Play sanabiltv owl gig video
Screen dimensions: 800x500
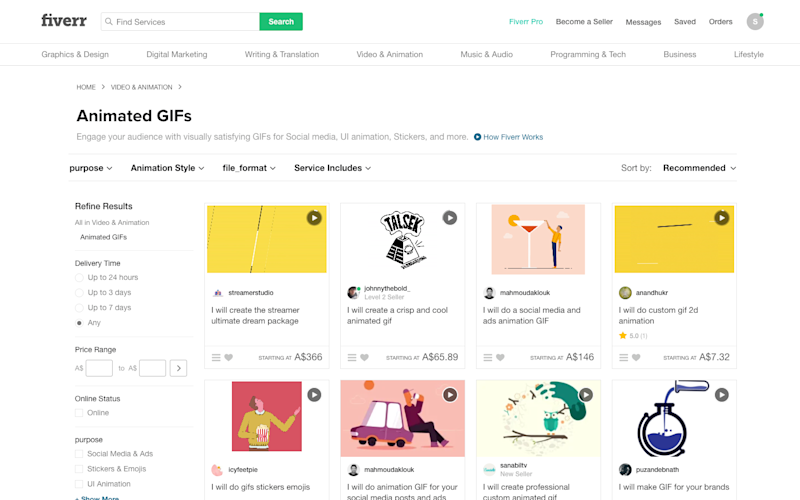point(586,394)
